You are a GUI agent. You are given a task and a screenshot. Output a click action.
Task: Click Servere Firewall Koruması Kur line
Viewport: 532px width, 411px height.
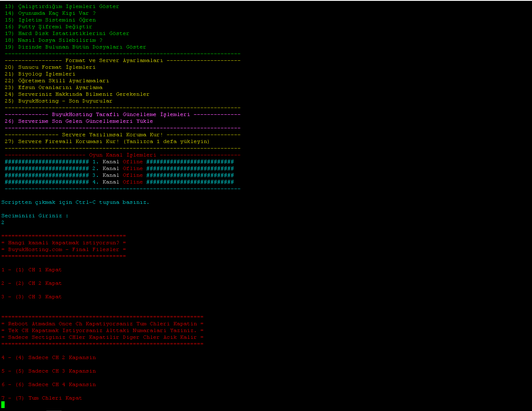[107, 142]
